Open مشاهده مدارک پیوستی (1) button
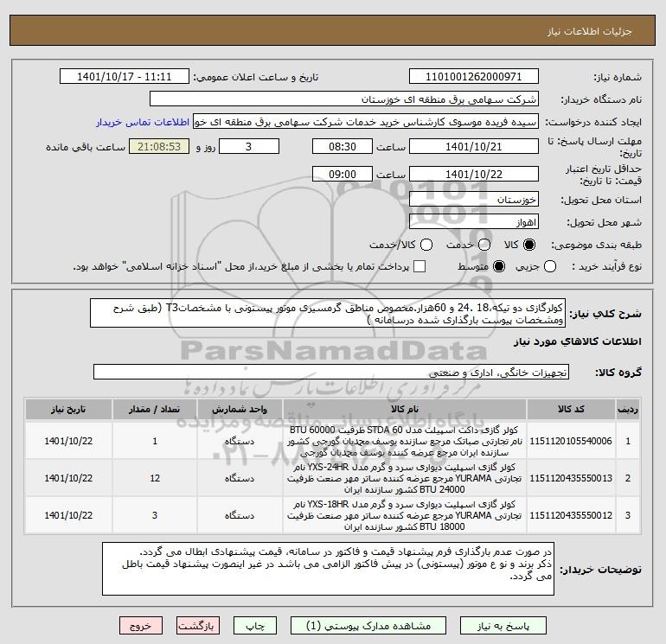The image size is (666, 644). coord(368,626)
